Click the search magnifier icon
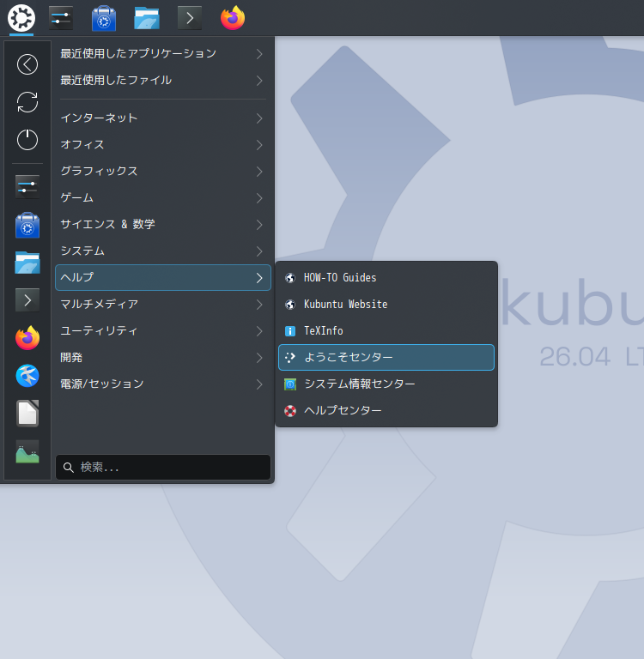Viewport: 644px width, 659px height. [68, 468]
